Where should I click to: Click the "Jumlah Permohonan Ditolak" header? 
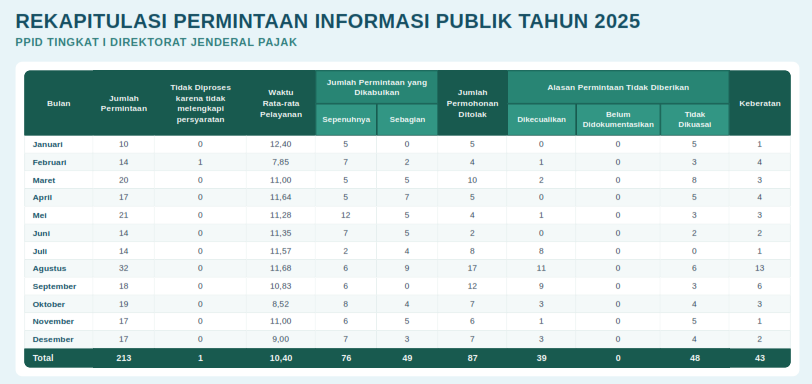pyautogui.click(x=473, y=103)
